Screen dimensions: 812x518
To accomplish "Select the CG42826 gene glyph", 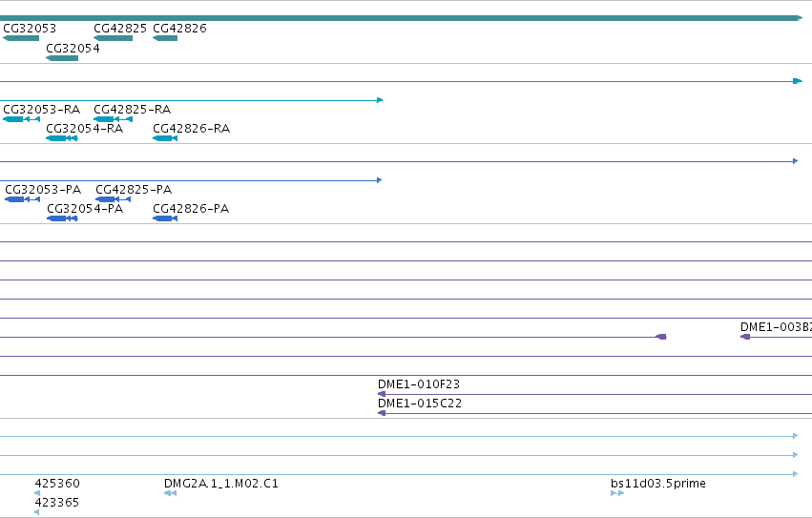I will (165, 38).
